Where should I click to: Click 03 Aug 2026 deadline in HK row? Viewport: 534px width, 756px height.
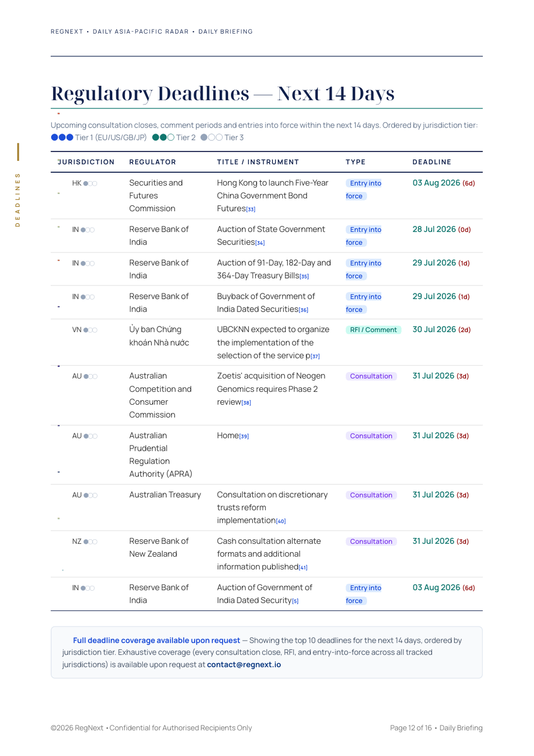444,183
